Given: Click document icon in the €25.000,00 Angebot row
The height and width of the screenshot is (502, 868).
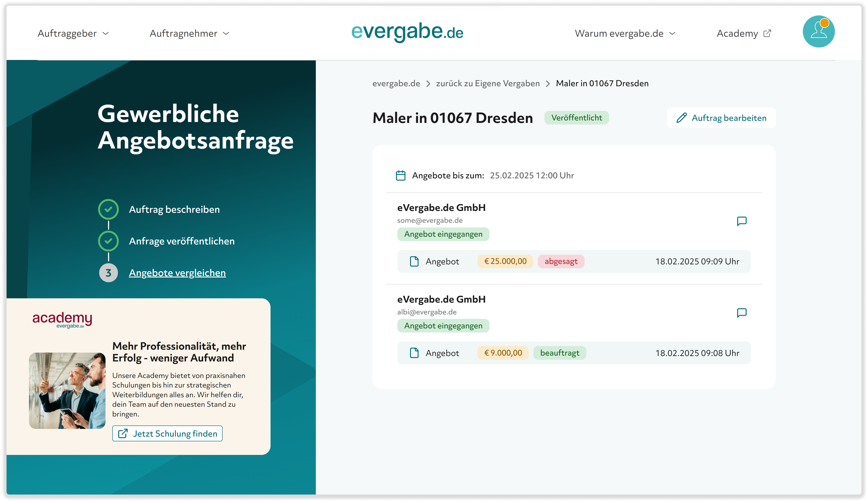Looking at the screenshot, I should coord(414,261).
